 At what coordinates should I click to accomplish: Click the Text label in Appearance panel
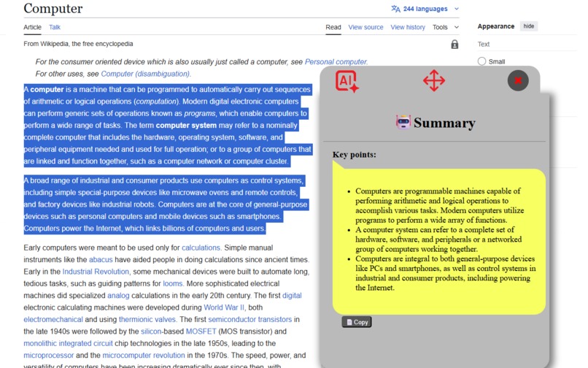coord(484,44)
